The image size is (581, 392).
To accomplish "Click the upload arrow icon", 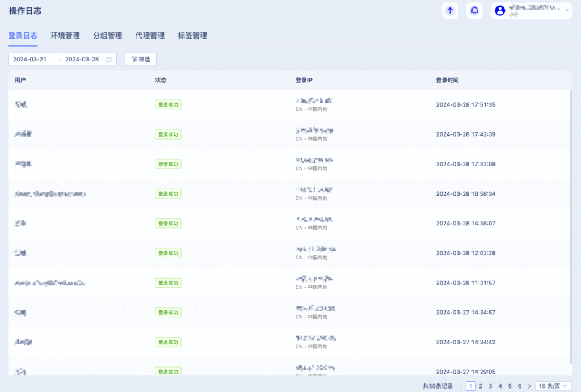I will coord(450,10).
